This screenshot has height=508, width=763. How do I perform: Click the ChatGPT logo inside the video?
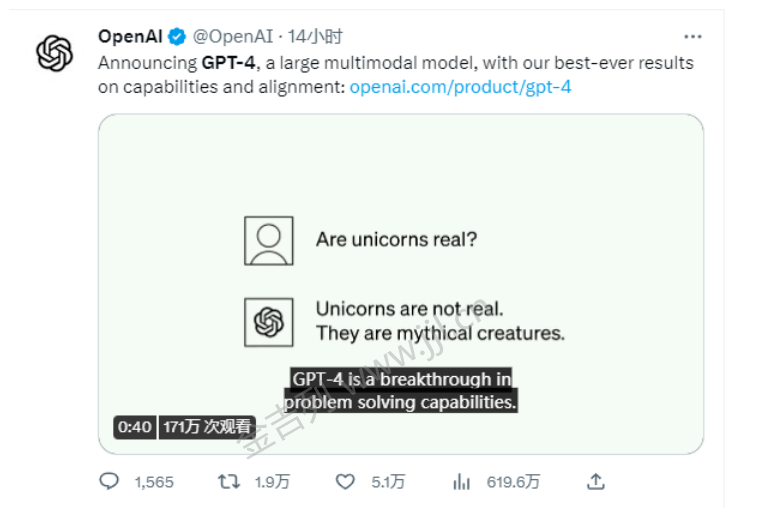pos(268,322)
